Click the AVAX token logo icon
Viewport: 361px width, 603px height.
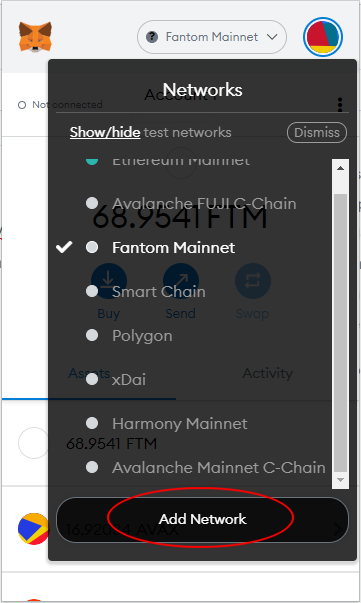pos(33,529)
